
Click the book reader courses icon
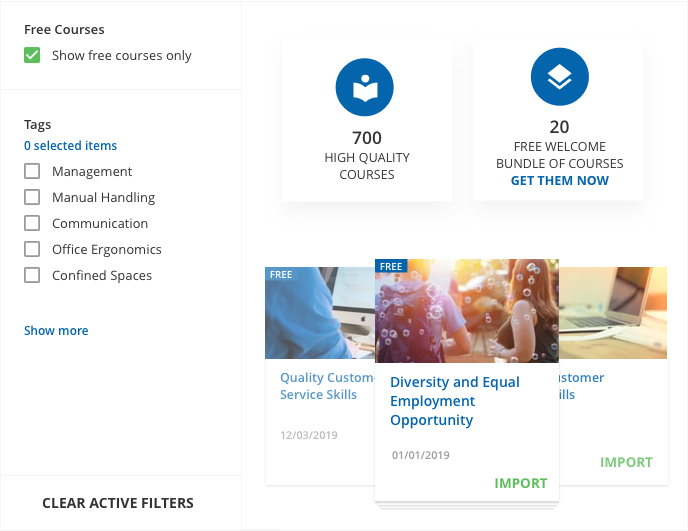[x=365, y=89]
